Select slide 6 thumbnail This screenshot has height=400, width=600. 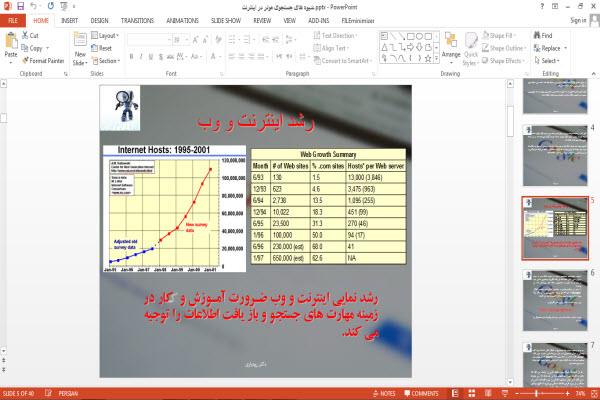click(554, 300)
